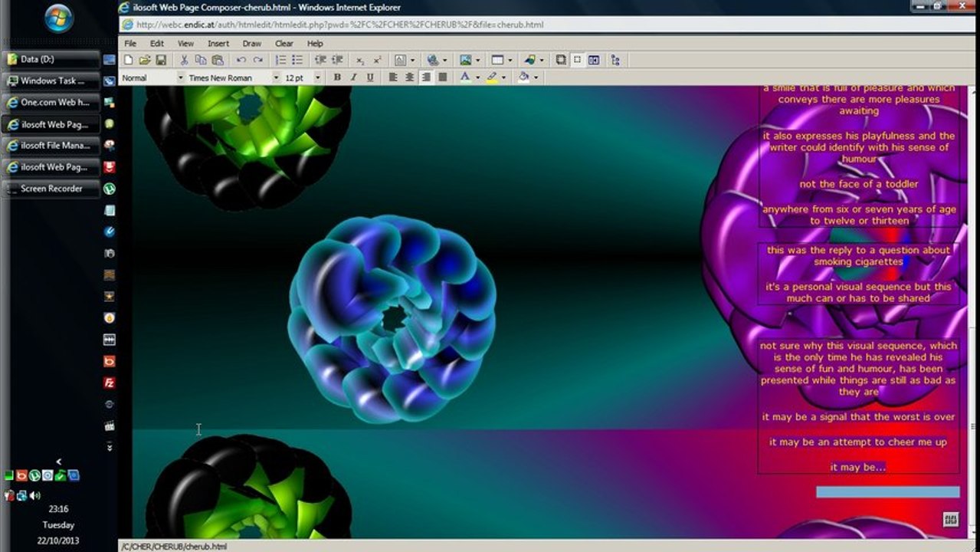Switch to One.com Web taskbar button
Viewport: 980px width, 552px height.
tap(52, 102)
